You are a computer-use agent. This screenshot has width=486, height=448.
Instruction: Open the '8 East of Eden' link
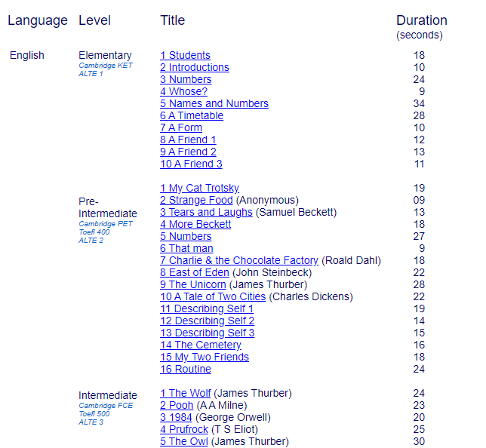195,272
